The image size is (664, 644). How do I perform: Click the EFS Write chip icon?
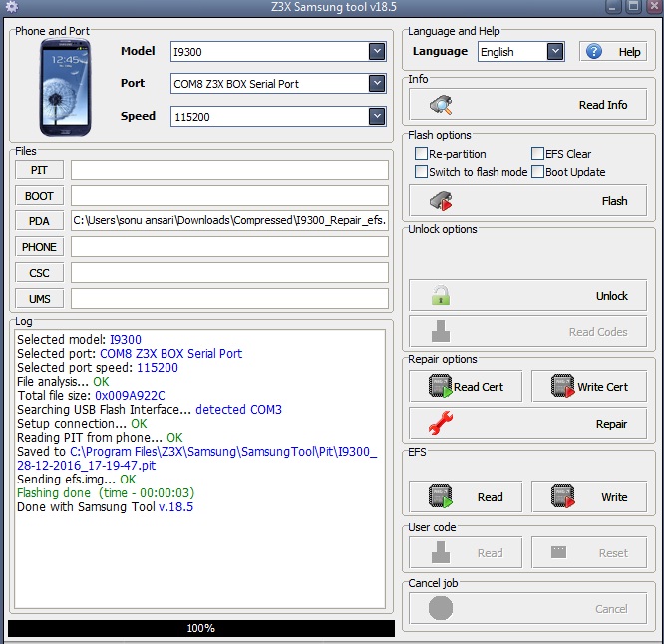coord(562,496)
